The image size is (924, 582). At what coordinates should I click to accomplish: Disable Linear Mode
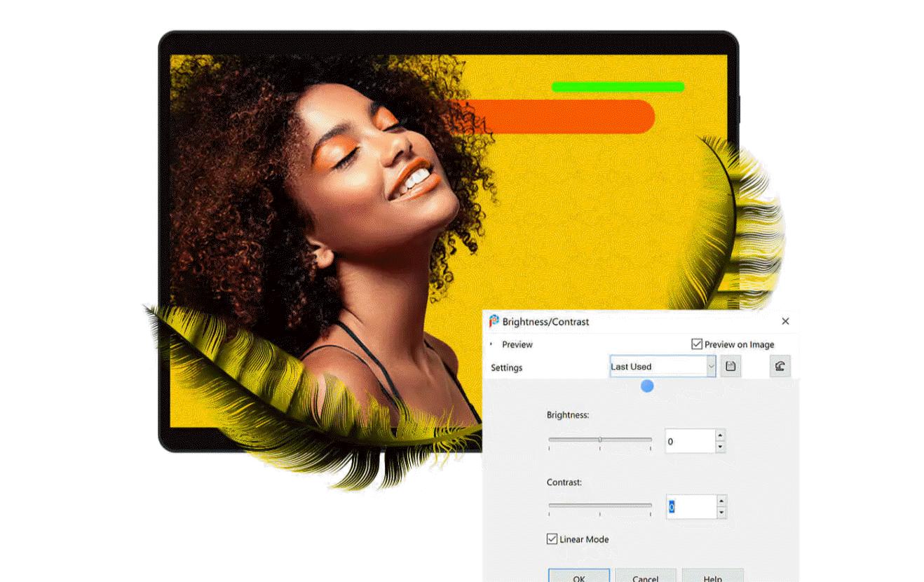click(x=552, y=539)
